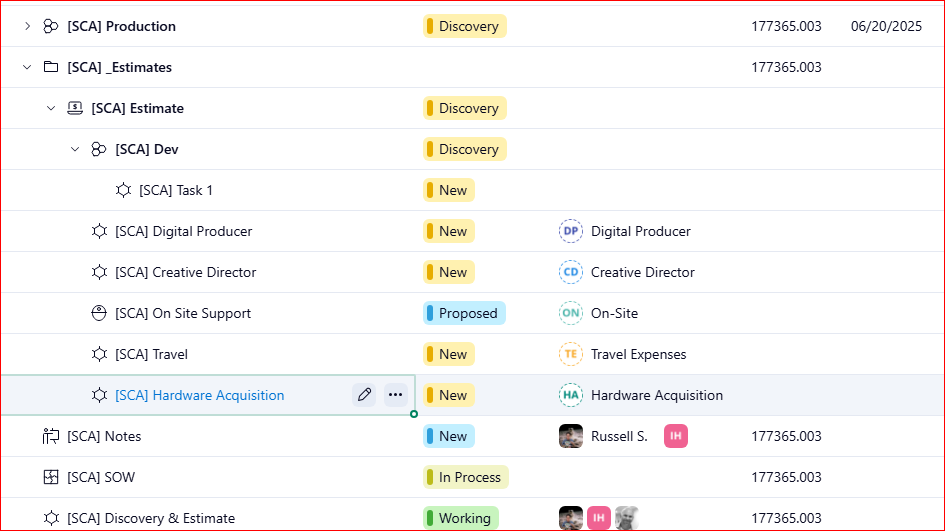Image resolution: width=945 pixels, height=531 pixels.
Task: Expand the [SCA] Production row
Action: click(27, 26)
